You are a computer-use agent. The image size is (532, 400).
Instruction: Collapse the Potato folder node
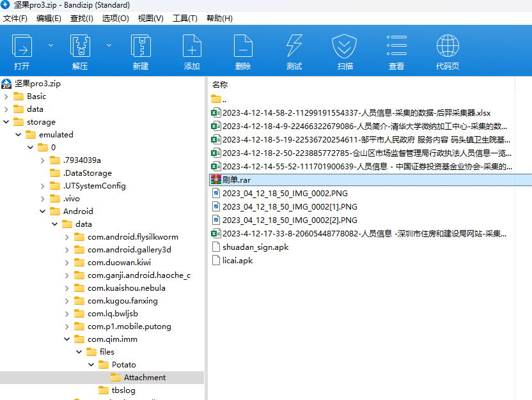tap(91, 365)
